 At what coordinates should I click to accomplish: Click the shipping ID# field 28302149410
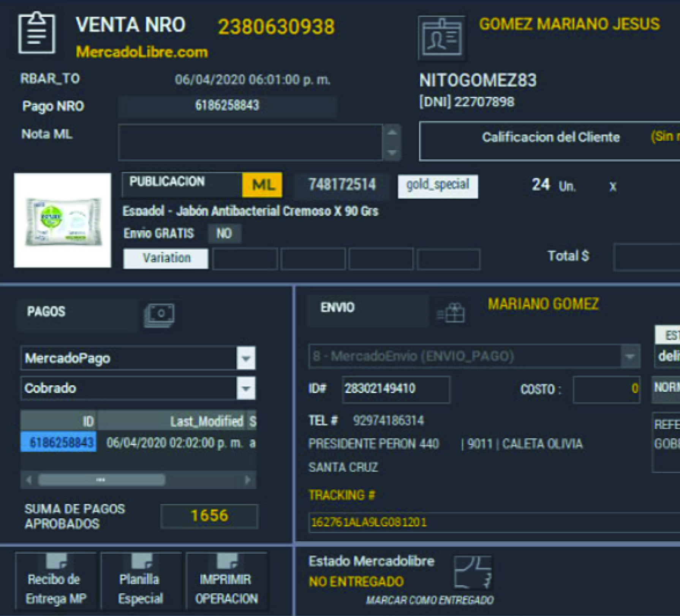click(396, 389)
